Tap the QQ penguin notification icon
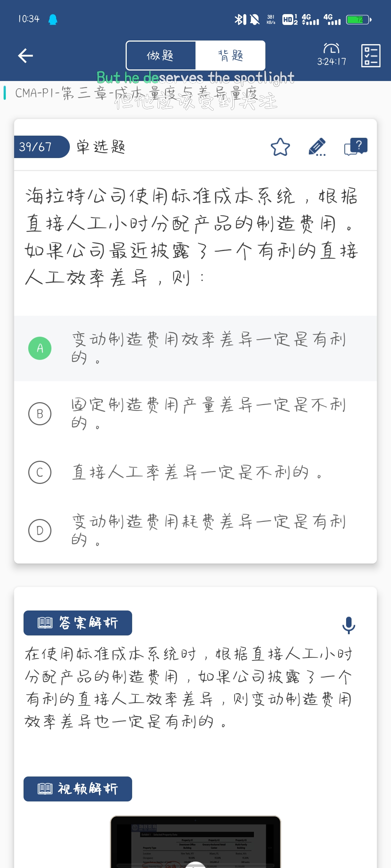 [x=53, y=20]
